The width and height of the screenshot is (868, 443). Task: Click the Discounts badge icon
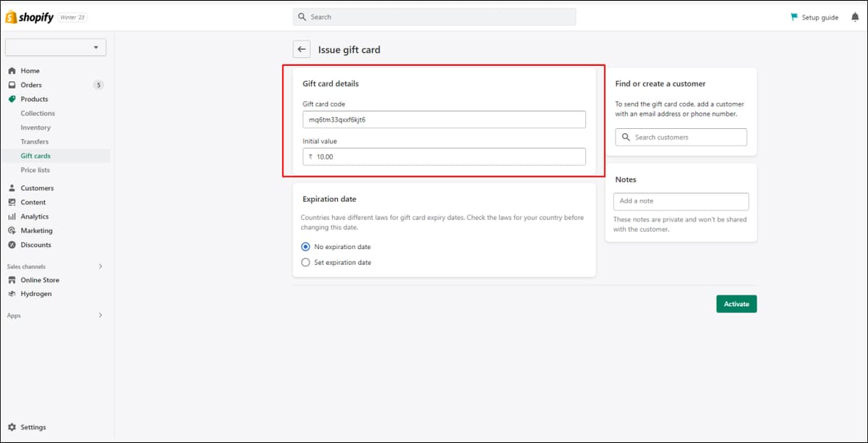pos(12,245)
